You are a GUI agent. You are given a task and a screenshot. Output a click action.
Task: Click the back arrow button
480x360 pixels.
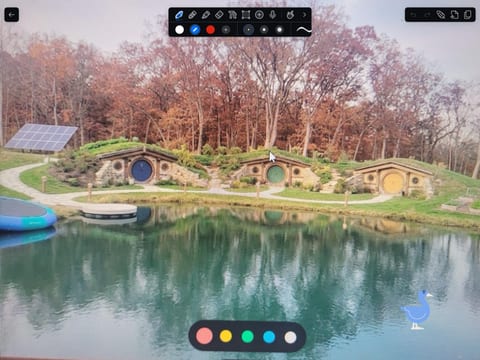click(x=12, y=15)
